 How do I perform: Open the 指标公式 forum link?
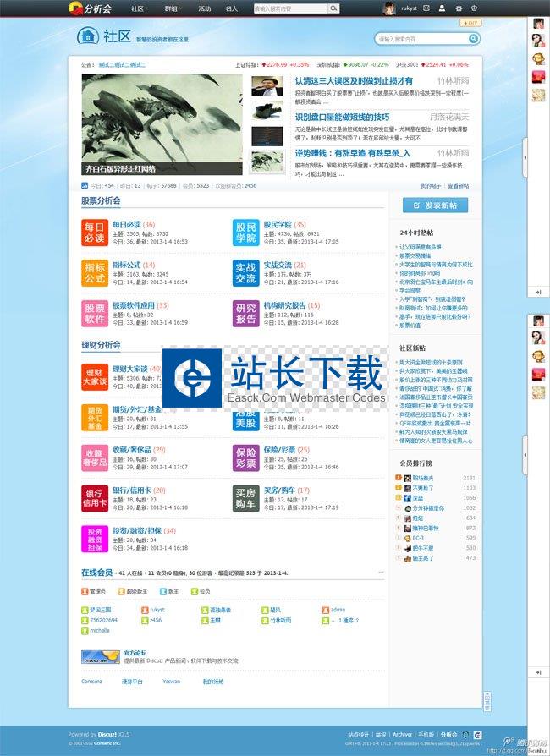tap(126, 265)
